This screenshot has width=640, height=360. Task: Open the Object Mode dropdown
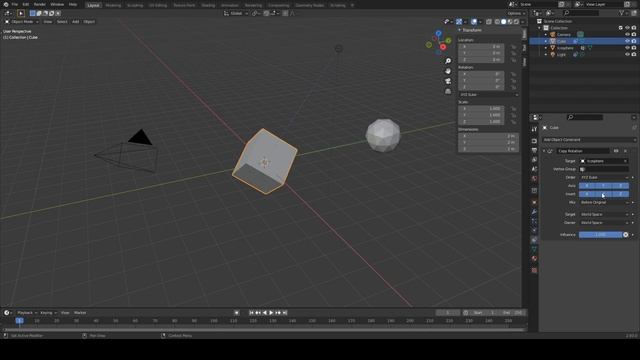tap(22, 22)
